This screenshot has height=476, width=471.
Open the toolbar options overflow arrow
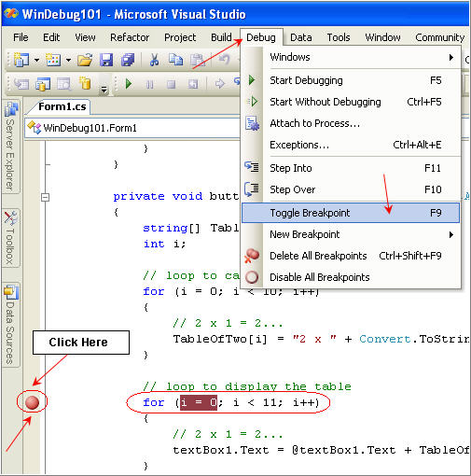[x=104, y=90]
